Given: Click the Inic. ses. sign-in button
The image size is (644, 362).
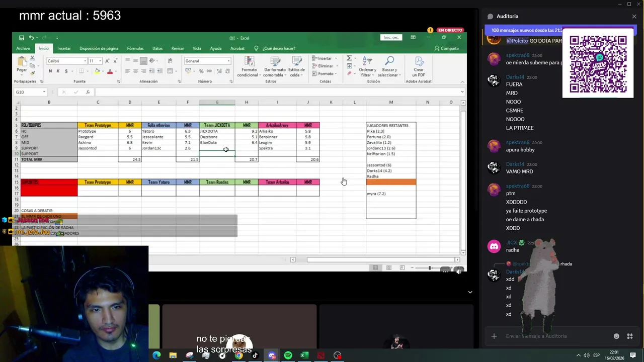Looking at the screenshot, I should [x=391, y=38].
